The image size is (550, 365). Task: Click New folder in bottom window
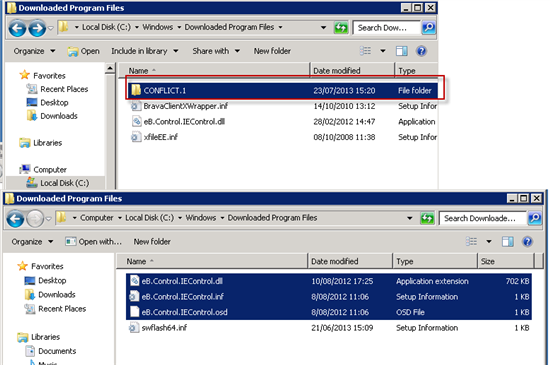pyautogui.click(x=152, y=242)
